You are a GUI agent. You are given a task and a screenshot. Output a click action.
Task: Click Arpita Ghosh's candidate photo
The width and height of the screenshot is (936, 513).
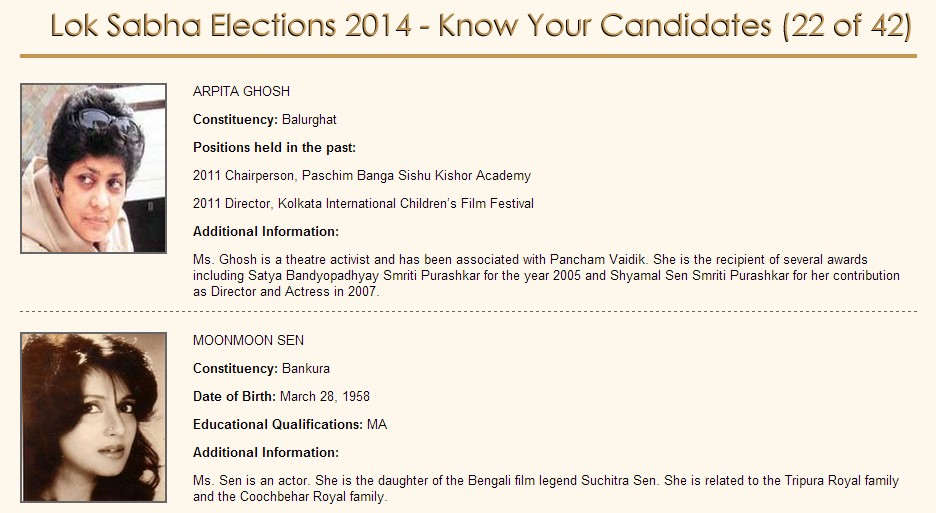click(x=93, y=168)
